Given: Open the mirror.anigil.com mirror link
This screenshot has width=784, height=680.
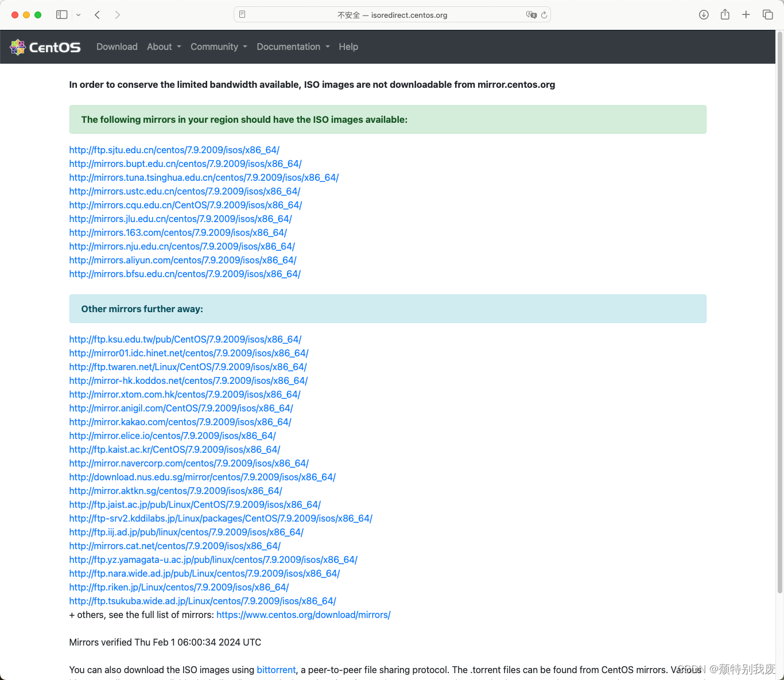Looking at the screenshot, I should click(x=181, y=408).
